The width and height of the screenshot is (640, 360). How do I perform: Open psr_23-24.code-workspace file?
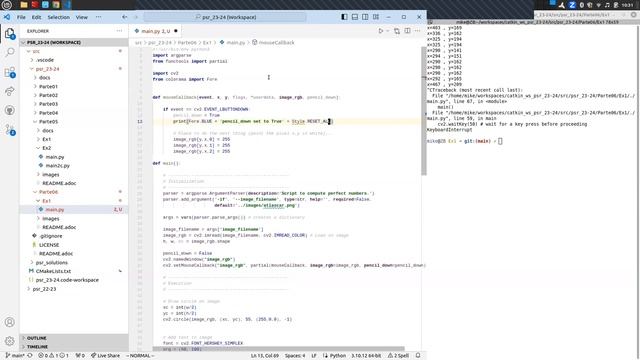pyautogui.click(x=67, y=280)
